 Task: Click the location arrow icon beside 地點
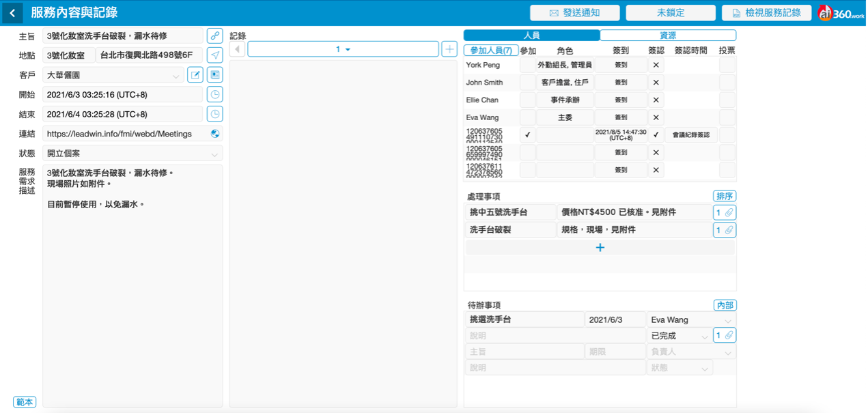coord(214,55)
